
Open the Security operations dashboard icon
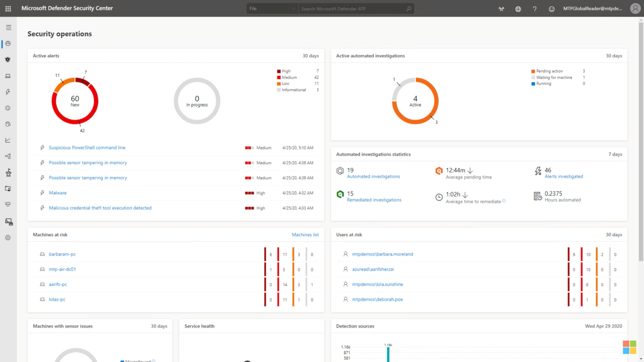click(8, 44)
